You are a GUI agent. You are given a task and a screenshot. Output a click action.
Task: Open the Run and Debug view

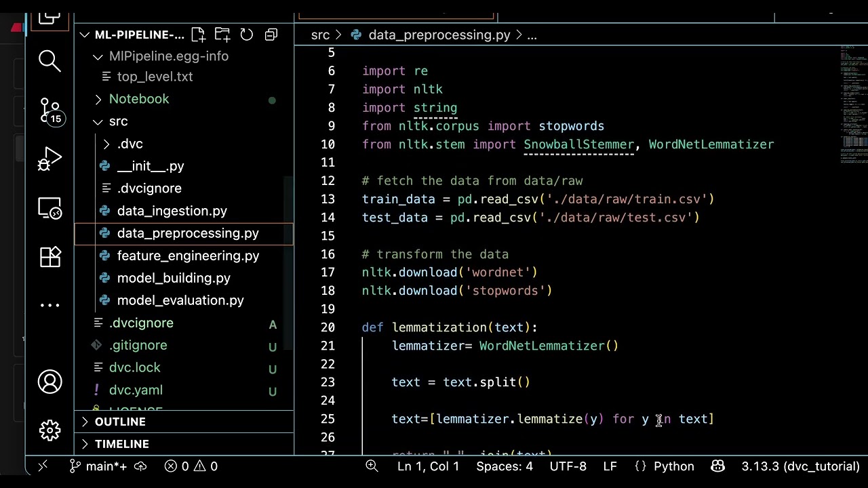(x=50, y=159)
